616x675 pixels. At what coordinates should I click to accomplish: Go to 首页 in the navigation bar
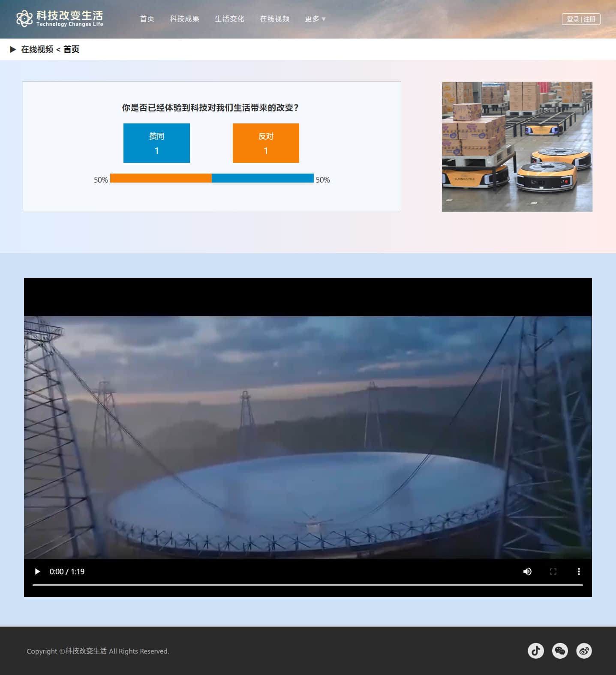point(147,19)
